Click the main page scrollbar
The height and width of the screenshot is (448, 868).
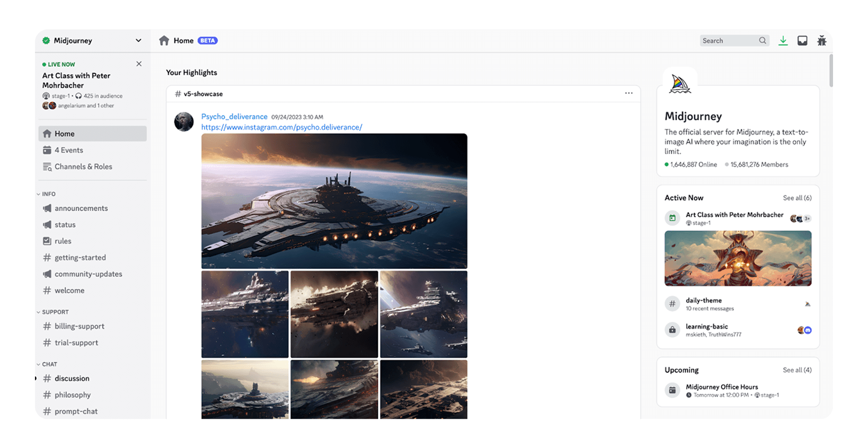(830, 70)
